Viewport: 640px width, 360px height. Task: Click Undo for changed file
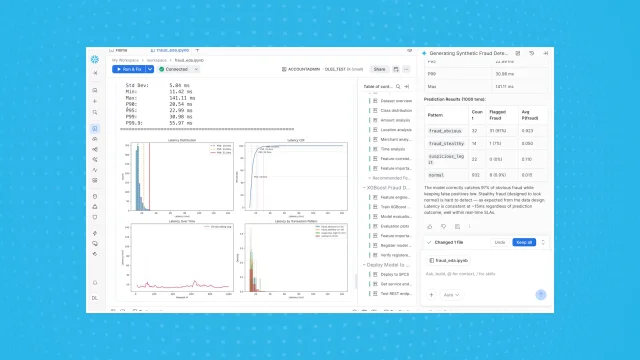point(500,242)
